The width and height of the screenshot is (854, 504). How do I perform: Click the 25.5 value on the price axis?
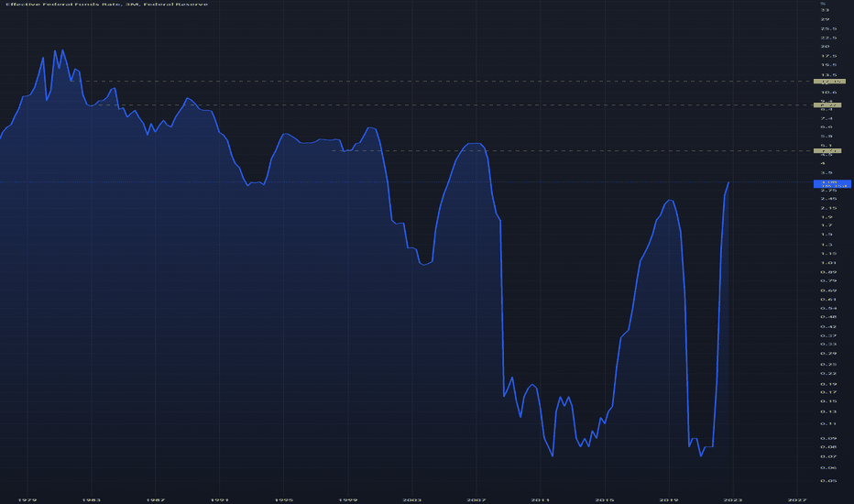pos(828,29)
